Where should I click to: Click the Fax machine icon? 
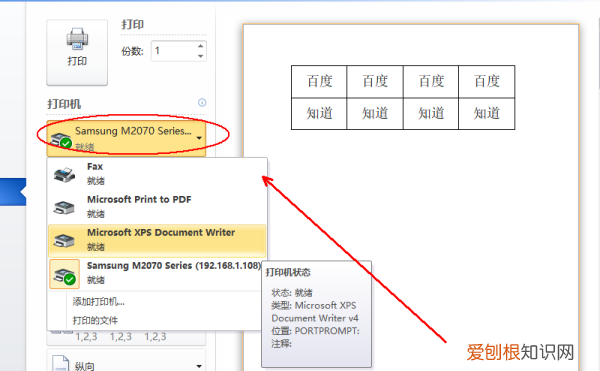point(64,175)
